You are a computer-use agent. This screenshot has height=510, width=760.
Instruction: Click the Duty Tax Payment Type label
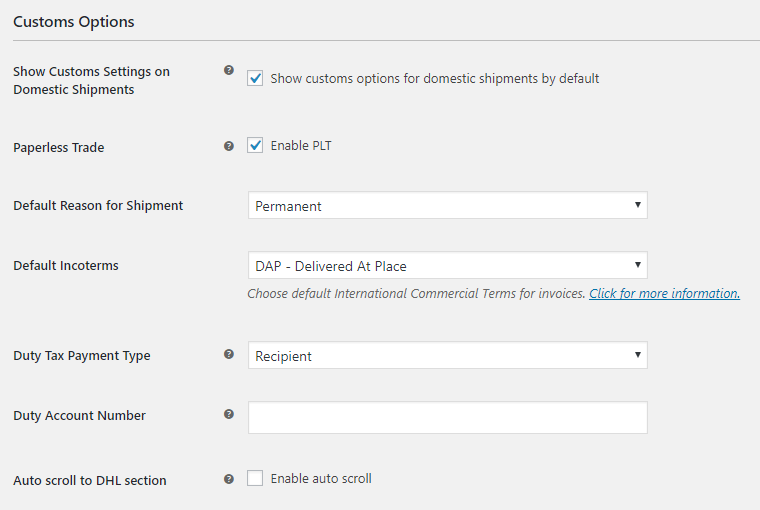tap(82, 356)
